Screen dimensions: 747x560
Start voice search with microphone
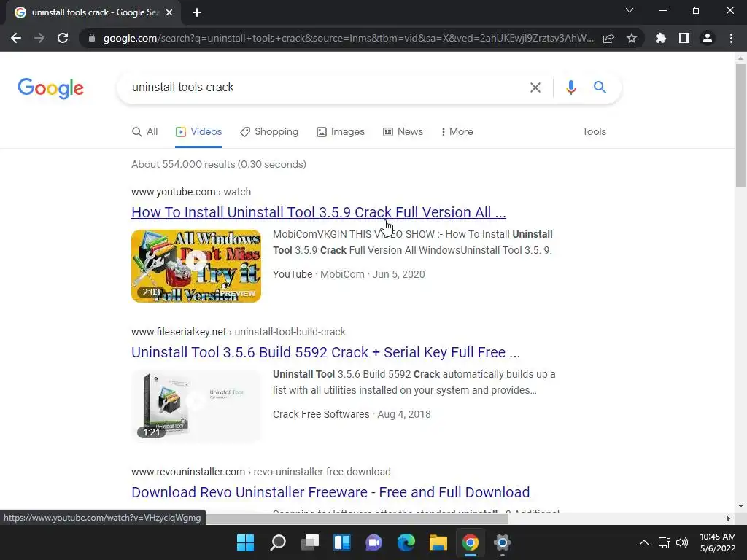point(571,87)
